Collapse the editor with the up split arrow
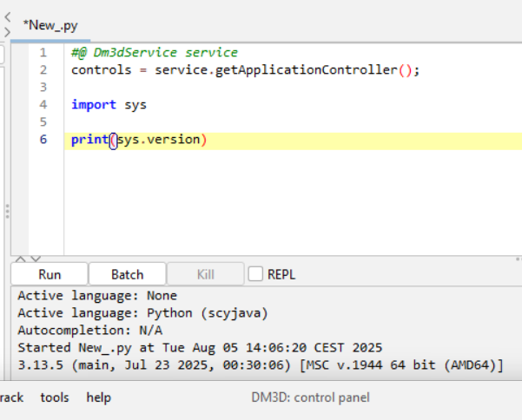This screenshot has width=522, height=420. 21,259
